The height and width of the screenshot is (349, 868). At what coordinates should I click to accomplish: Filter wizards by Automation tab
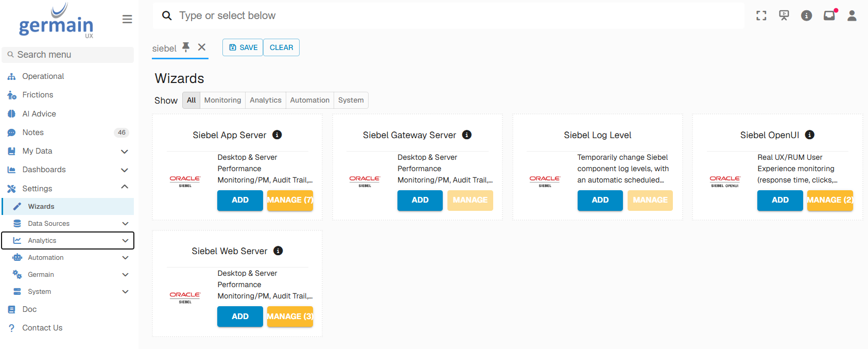coord(309,100)
